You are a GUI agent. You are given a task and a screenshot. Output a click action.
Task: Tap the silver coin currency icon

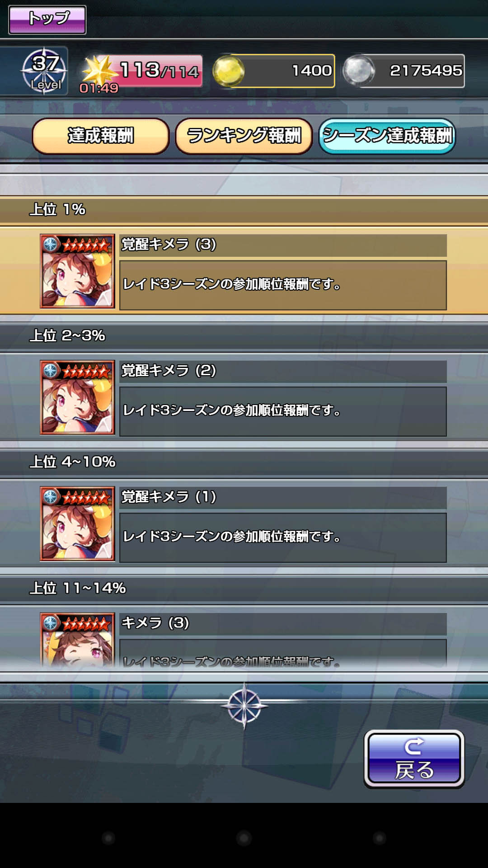coord(359,71)
